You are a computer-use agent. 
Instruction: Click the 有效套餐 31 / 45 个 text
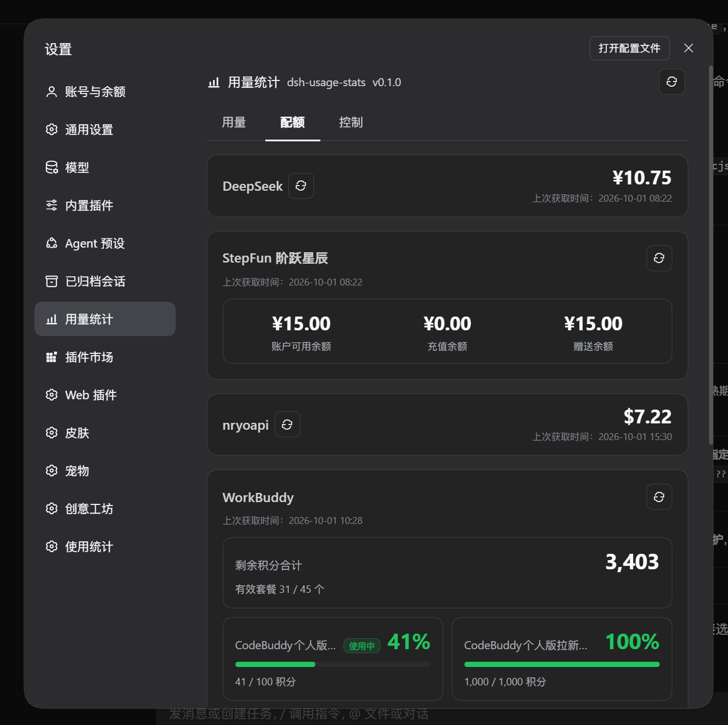[x=280, y=589]
